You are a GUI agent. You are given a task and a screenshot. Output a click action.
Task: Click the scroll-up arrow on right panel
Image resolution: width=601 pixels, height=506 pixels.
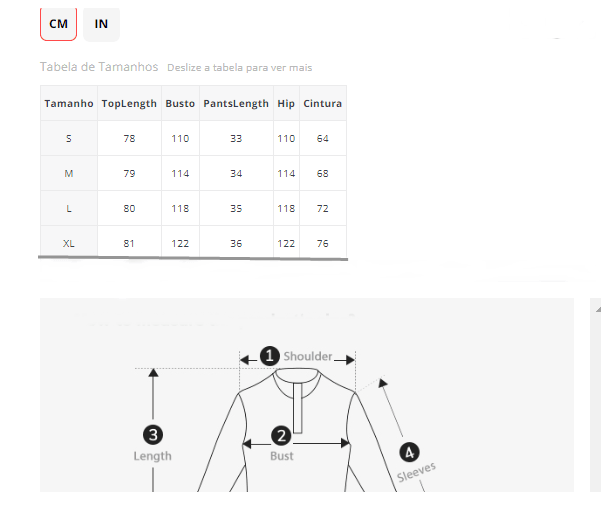598,309
